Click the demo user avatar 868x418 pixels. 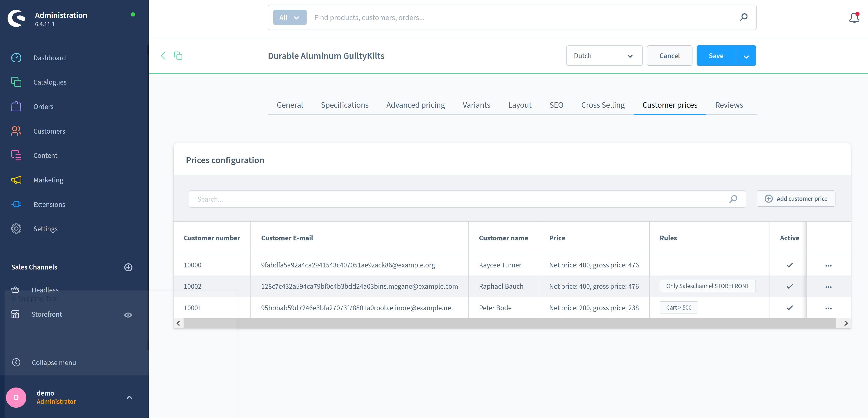point(16,397)
